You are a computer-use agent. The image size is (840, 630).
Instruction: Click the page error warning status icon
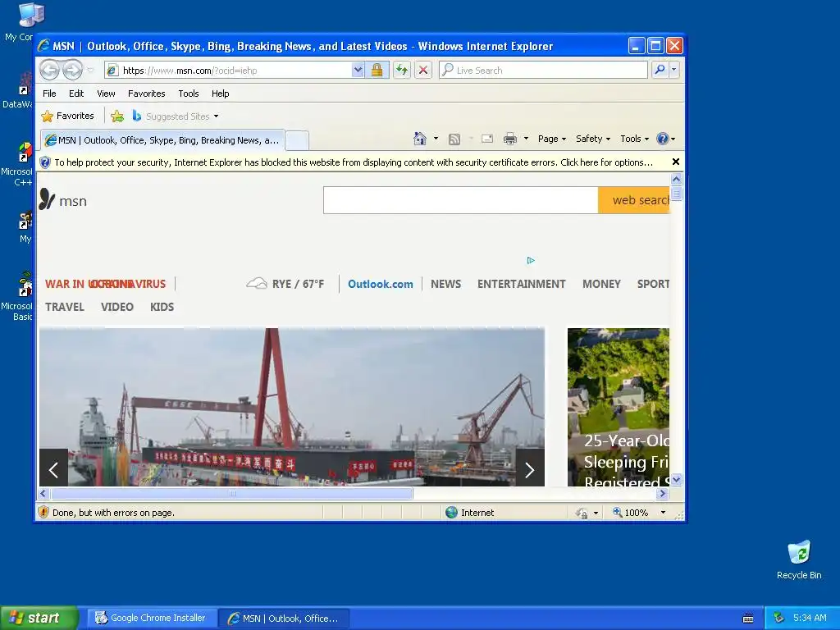click(44, 512)
